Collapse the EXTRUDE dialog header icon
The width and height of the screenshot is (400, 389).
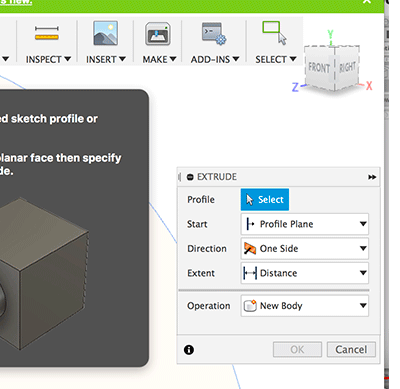click(x=190, y=177)
